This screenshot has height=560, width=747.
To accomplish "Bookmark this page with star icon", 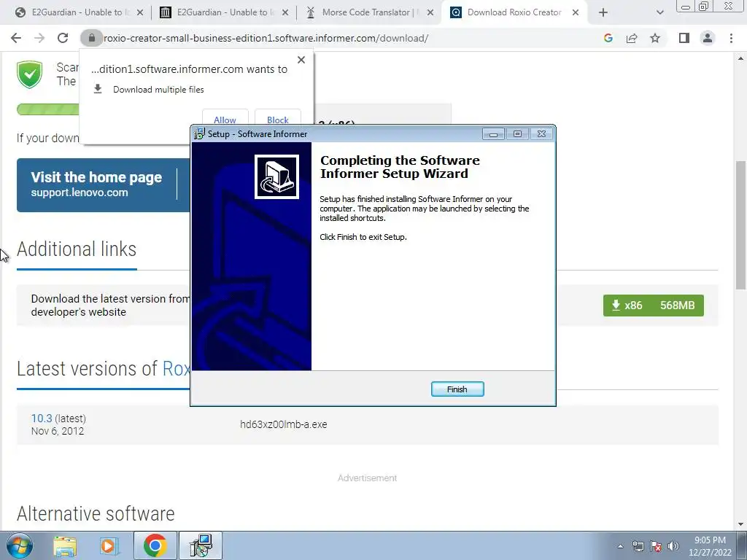I will [x=655, y=38].
